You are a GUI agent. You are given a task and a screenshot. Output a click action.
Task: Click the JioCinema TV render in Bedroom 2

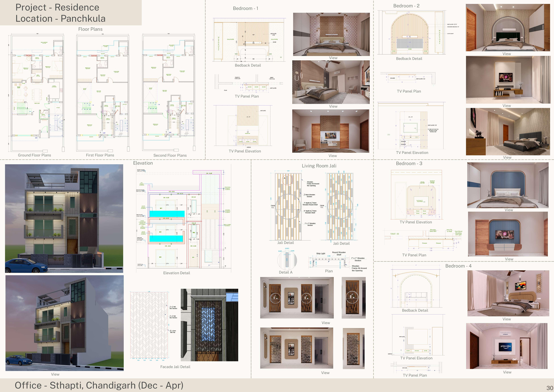[508, 80]
